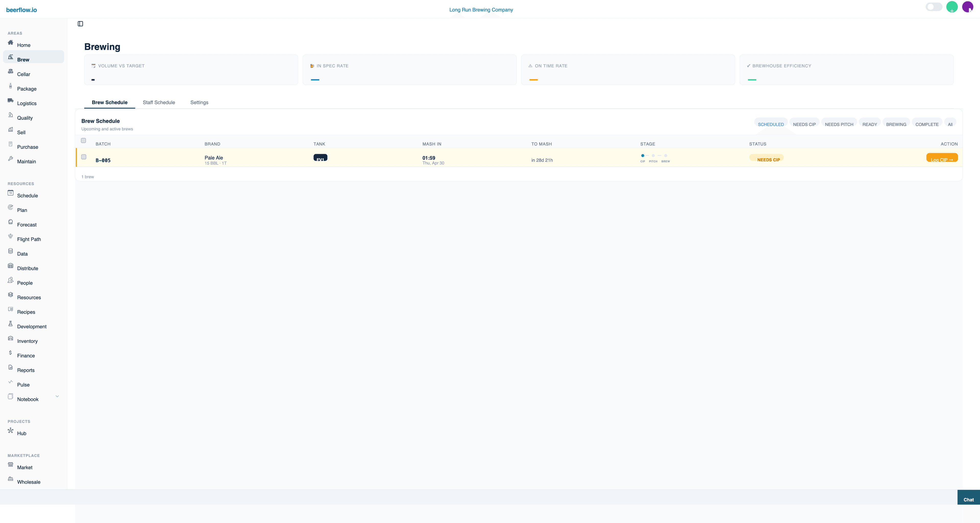Image resolution: width=980 pixels, height=523 pixels.
Task: Click the 01:59 mash in time
Action: (x=429, y=158)
